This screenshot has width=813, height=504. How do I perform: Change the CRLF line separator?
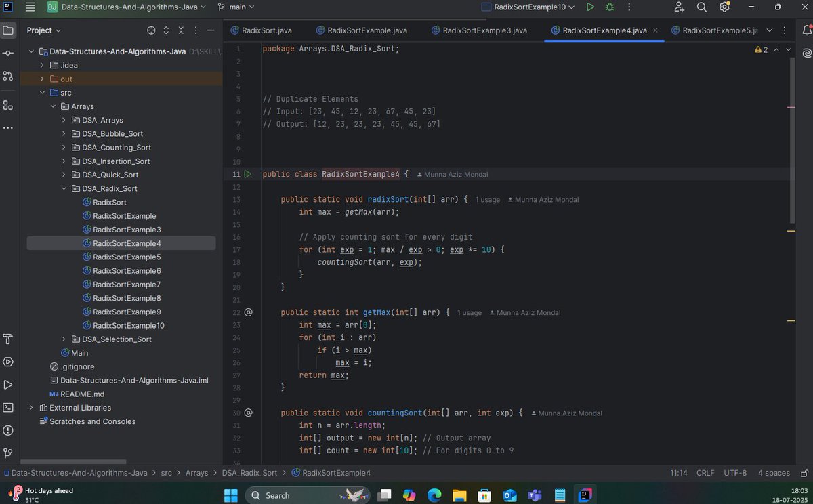pyautogui.click(x=705, y=473)
